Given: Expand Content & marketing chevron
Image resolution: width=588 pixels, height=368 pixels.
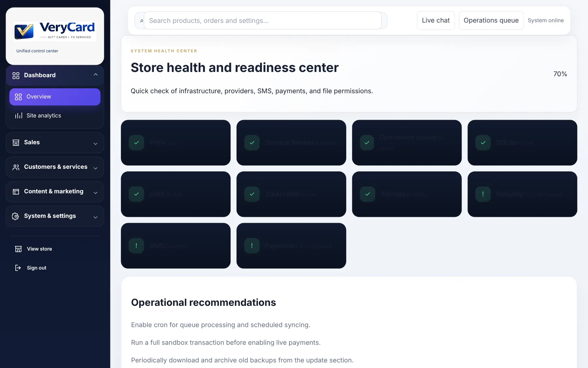Looking at the screenshot, I should [95, 193].
